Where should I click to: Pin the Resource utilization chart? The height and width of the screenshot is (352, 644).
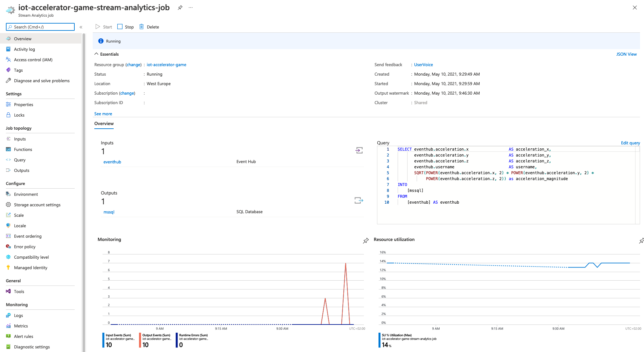point(641,241)
